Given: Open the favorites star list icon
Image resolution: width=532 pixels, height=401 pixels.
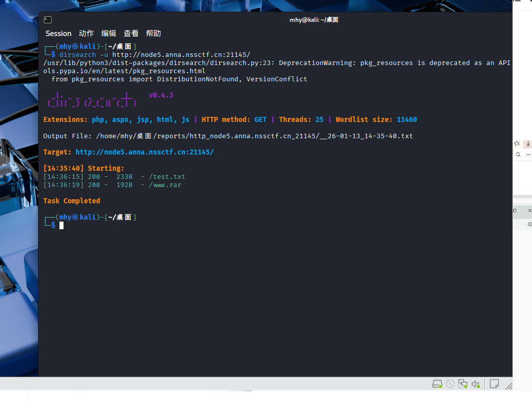Looking at the screenshot, I should pos(517,144).
